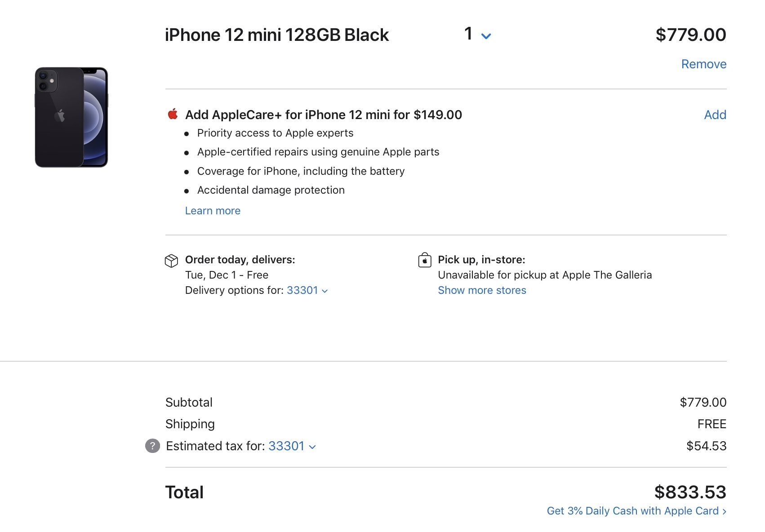
Task: Add AppleCare+ to the order
Action: tap(715, 115)
